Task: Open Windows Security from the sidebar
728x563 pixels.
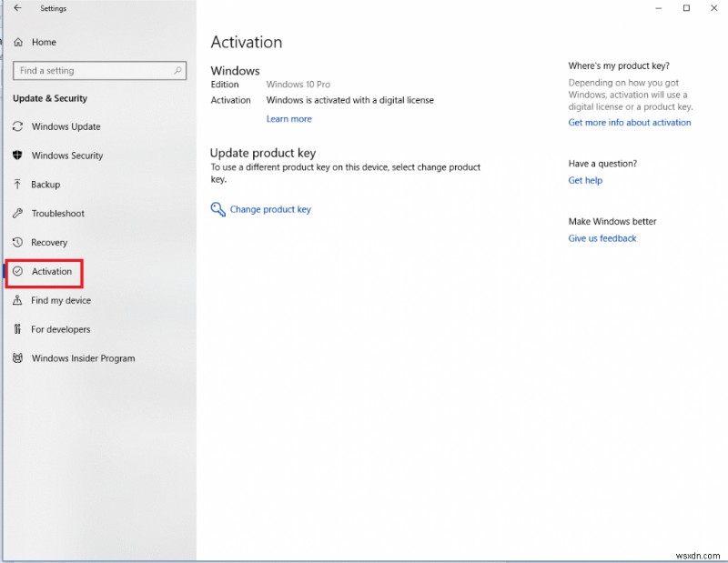Action: click(x=18, y=156)
